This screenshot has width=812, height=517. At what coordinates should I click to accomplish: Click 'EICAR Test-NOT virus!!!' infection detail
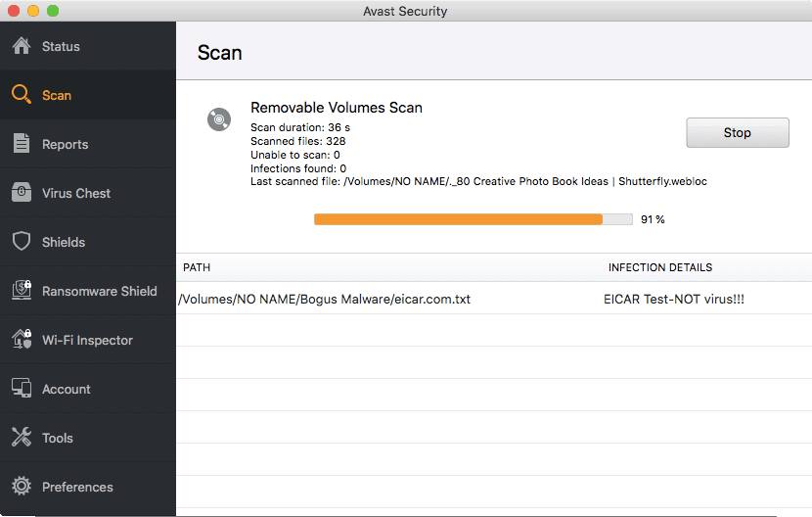674,300
